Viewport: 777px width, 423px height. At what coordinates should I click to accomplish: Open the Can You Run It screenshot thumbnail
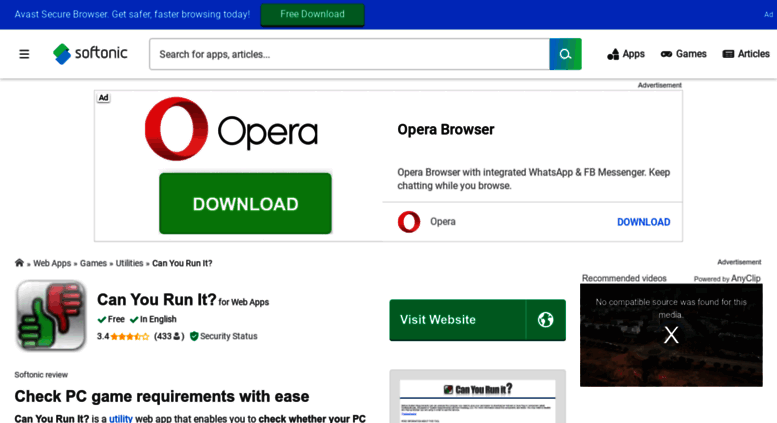[x=477, y=396]
